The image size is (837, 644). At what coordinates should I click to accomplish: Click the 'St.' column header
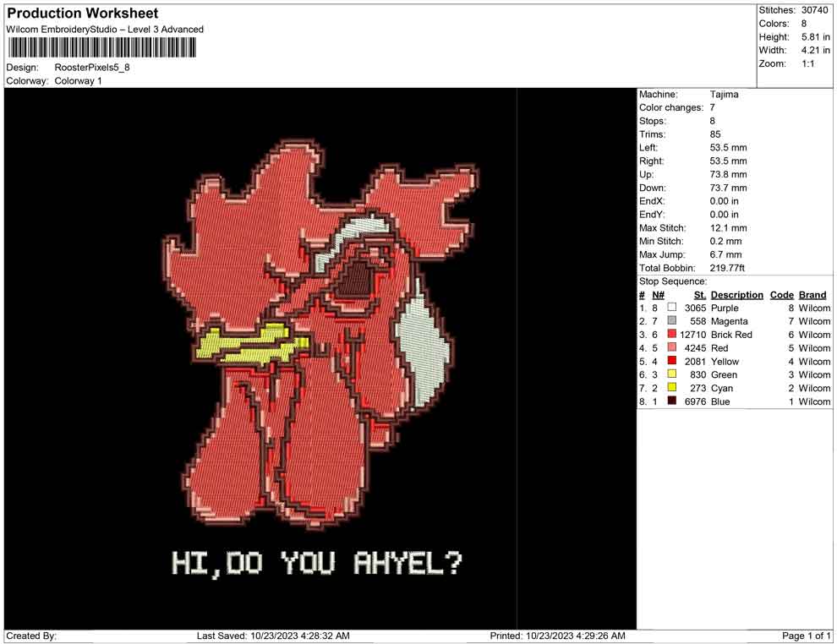(x=700, y=294)
